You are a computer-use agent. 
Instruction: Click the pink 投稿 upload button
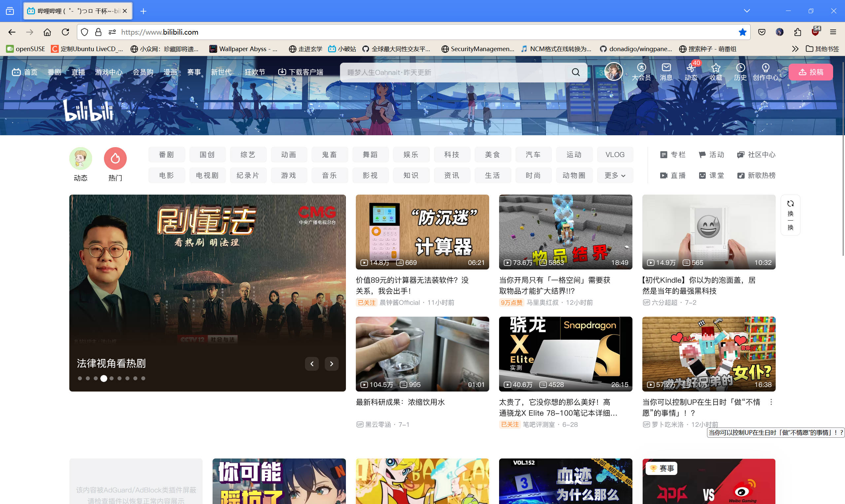point(810,72)
